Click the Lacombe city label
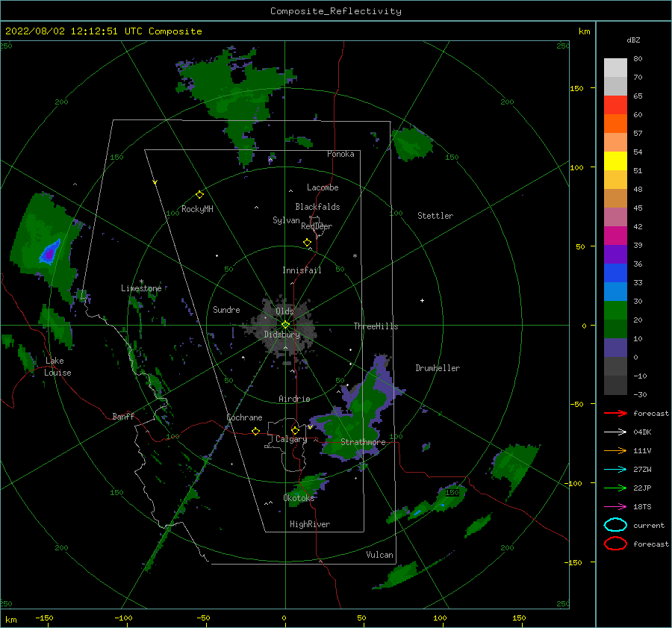The width and height of the screenshot is (672, 628). coord(323,187)
